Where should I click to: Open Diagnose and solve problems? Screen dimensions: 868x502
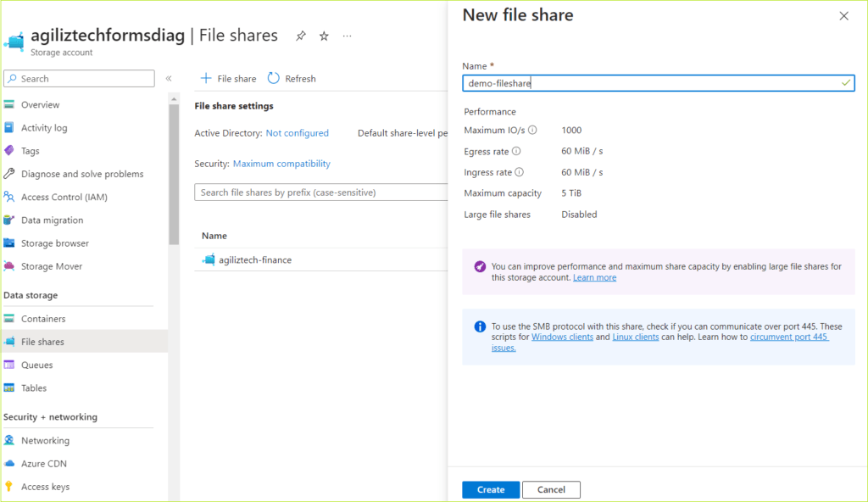coord(81,173)
